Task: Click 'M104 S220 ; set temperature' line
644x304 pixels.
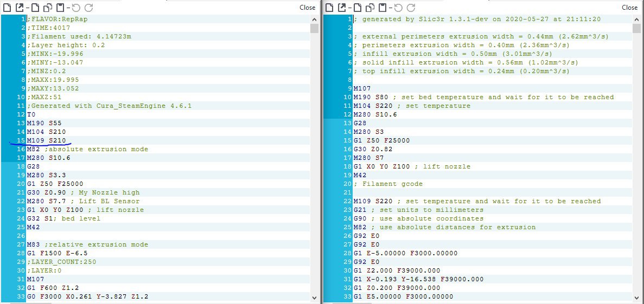Action: coord(412,106)
